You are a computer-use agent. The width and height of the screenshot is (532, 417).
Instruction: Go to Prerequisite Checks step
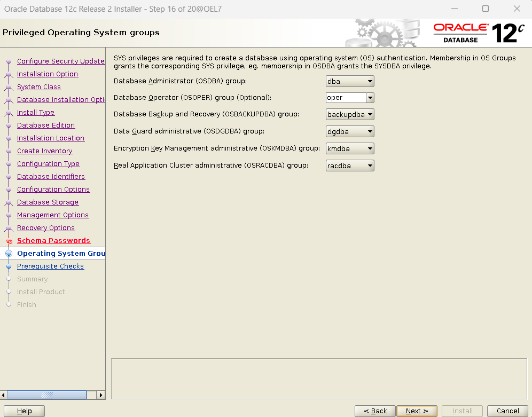pos(51,266)
